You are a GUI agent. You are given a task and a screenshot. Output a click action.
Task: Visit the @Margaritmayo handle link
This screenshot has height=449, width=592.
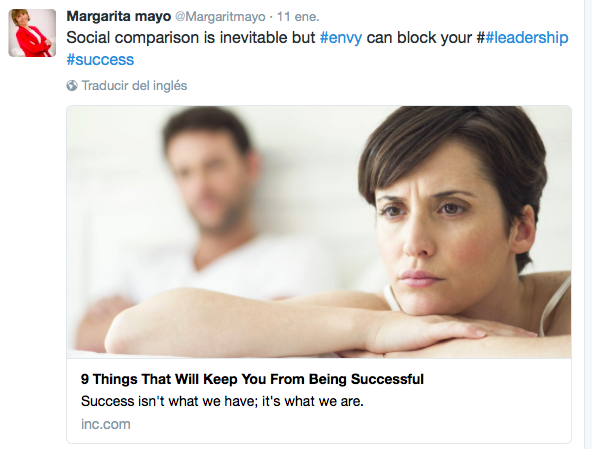coord(220,17)
